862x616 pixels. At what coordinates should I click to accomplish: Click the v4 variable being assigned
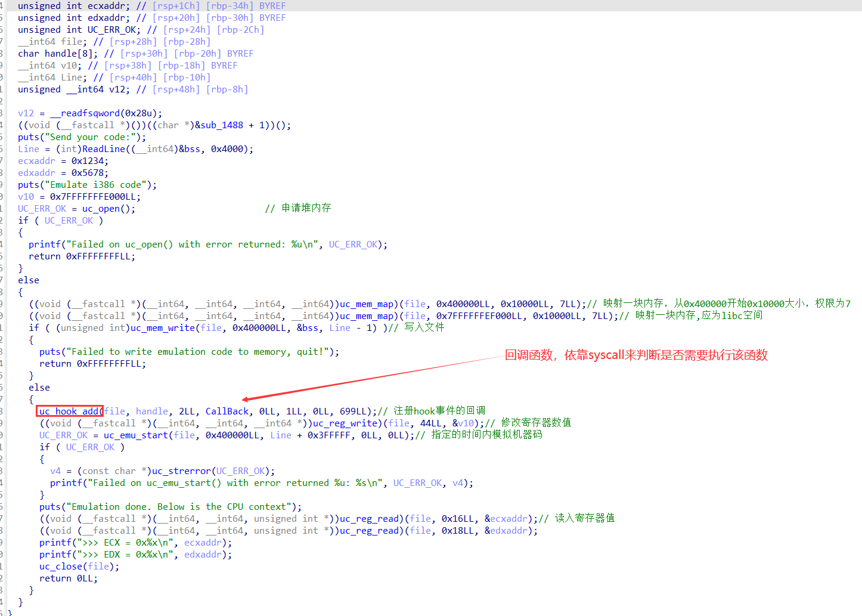[x=55, y=471]
